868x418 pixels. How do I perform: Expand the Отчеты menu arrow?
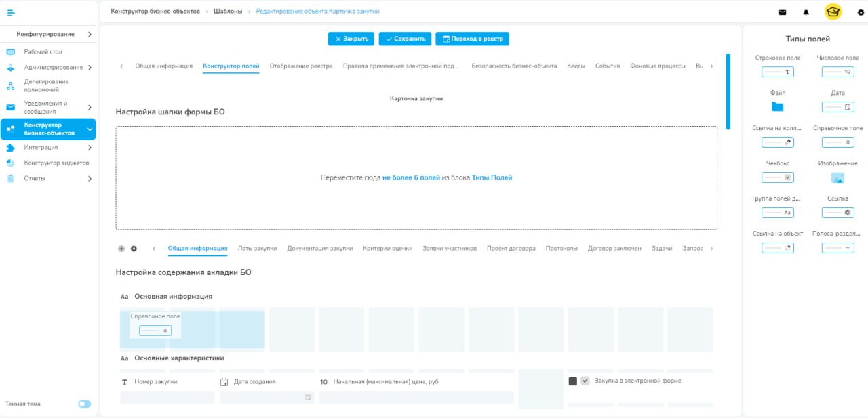(90, 179)
